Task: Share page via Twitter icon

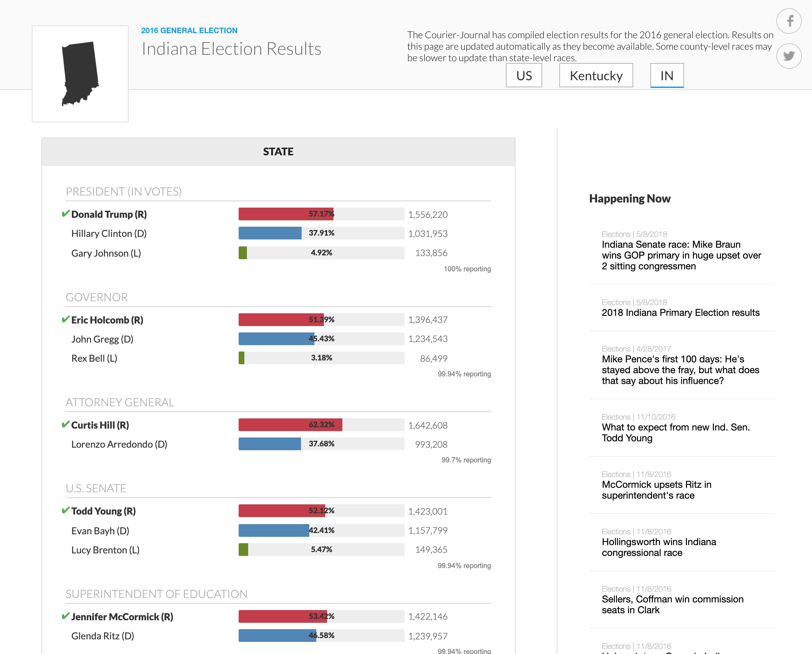Action: pyautogui.click(x=789, y=56)
